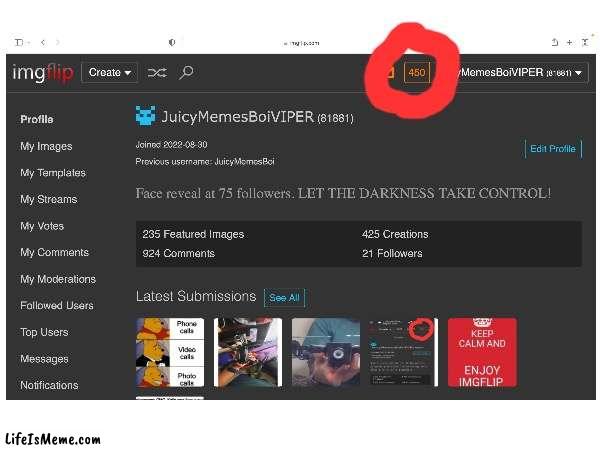Open Messages from sidebar

pyautogui.click(x=44, y=359)
